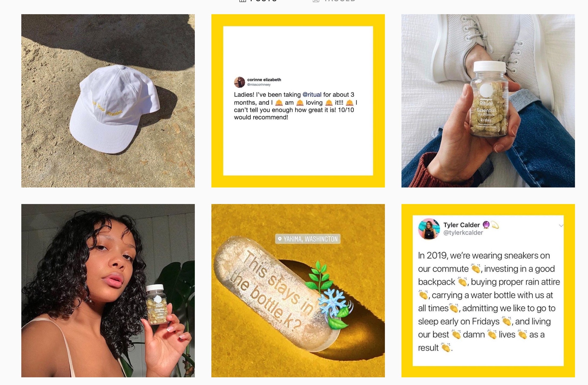Click the @misscorinneey handle text
Image resolution: width=588 pixels, height=385 pixels.
click(259, 85)
